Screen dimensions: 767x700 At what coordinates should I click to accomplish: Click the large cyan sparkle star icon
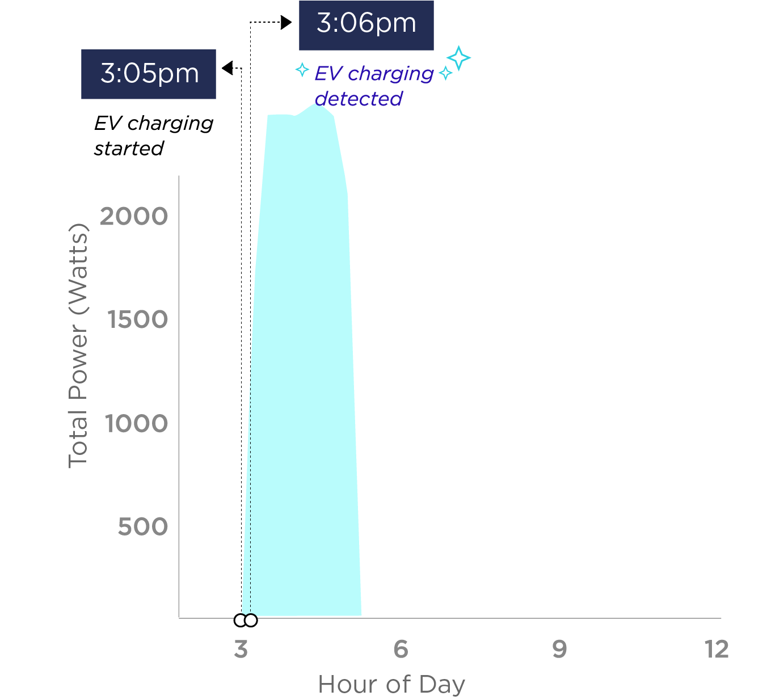tap(458, 58)
